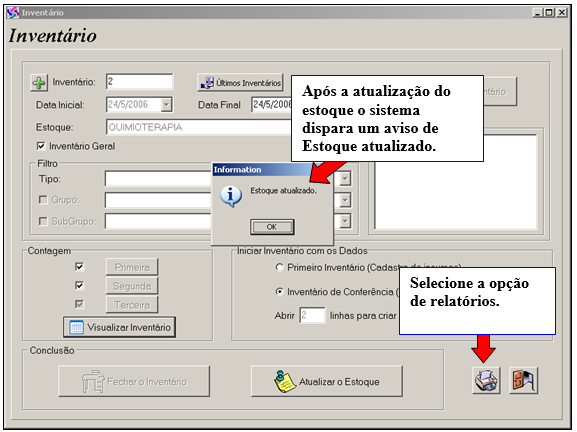Click the Segunda contagem button
This screenshot has height=432, width=577.
tap(132, 286)
